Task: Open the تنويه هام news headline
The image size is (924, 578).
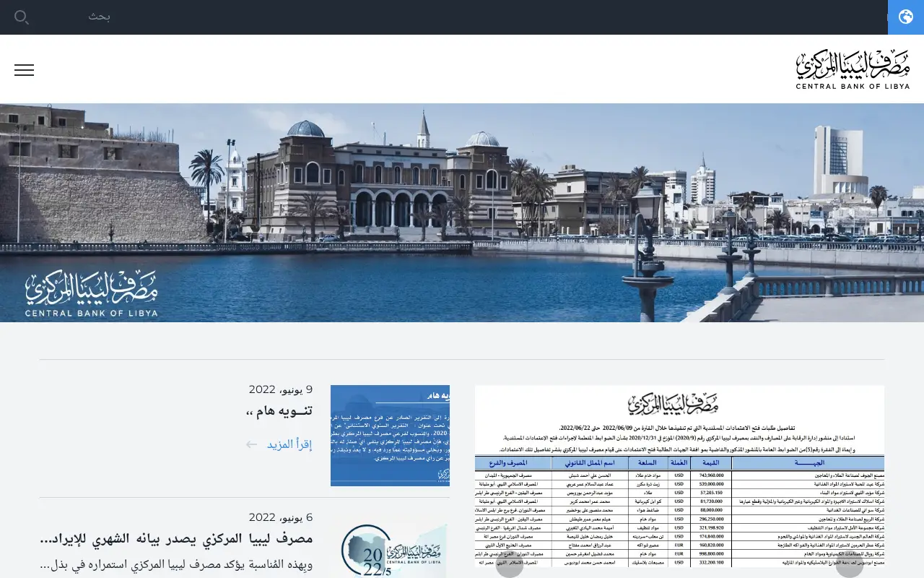Action: coord(279,412)
